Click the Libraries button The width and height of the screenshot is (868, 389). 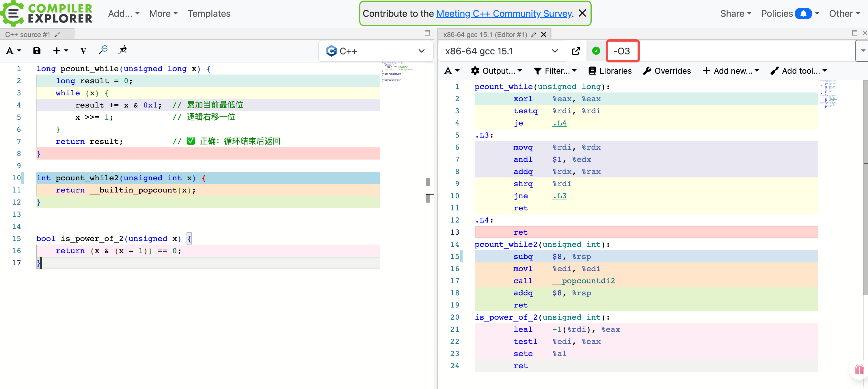[610, 71]
